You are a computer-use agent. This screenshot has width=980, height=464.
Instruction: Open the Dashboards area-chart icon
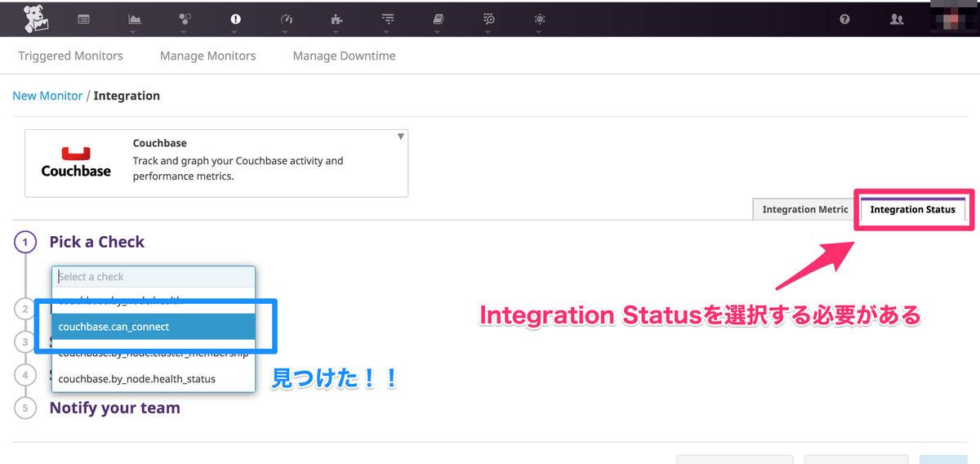(135, 19)
